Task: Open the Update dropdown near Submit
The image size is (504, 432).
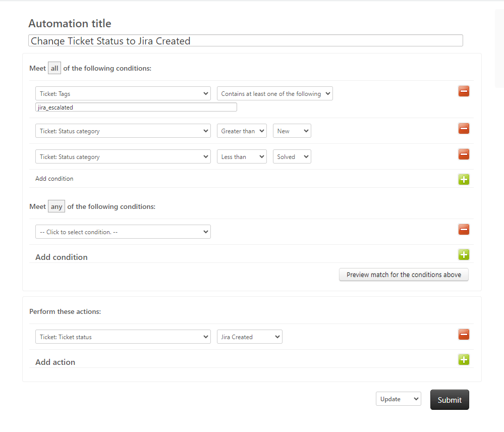Action: click(x=398, y=398)
